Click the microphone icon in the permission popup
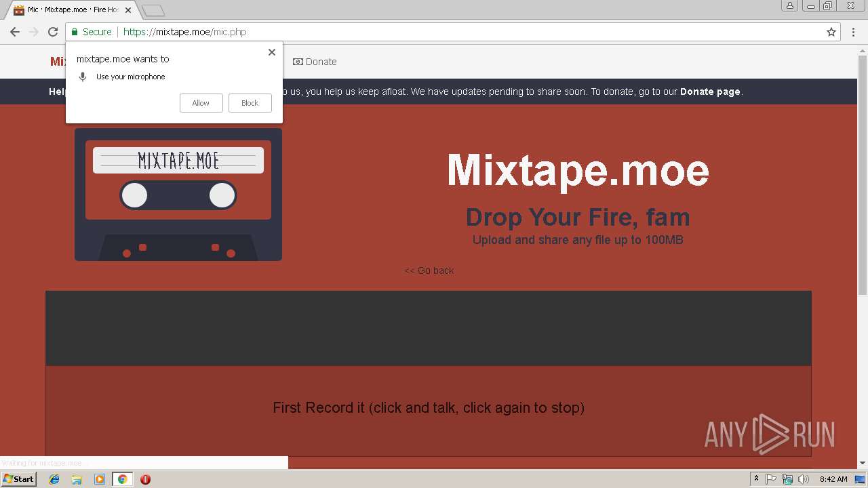 83,77
